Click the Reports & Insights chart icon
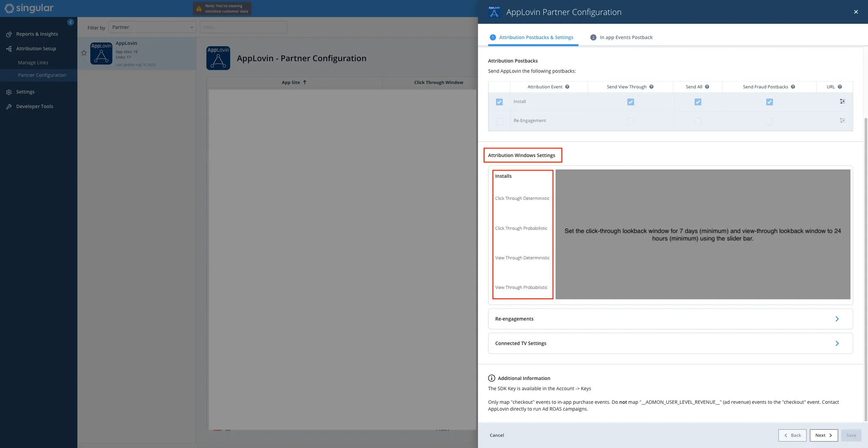868x448 pixels. [9, 34]
